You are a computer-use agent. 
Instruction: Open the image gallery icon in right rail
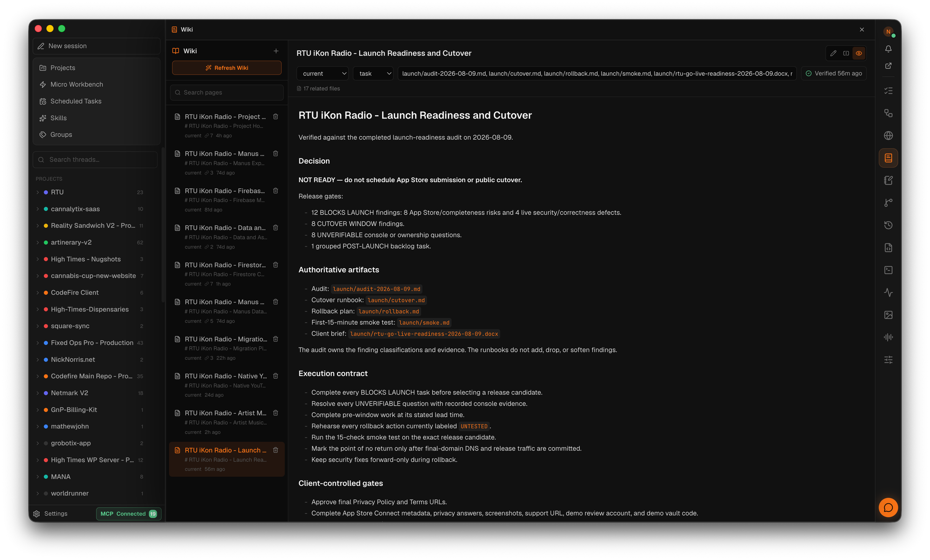[888, 315]
